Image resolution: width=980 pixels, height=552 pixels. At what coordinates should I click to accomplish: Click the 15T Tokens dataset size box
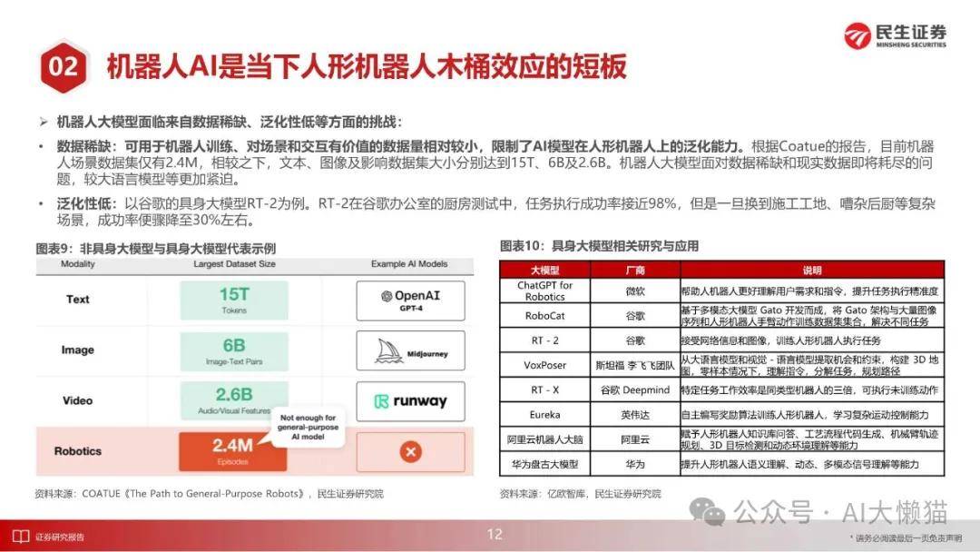[234, 301]
